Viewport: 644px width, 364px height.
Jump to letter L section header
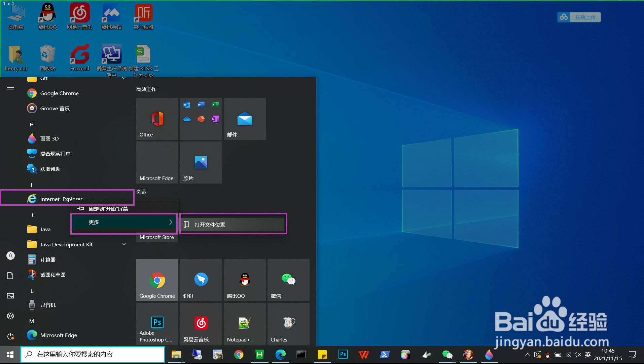[32, 291]
